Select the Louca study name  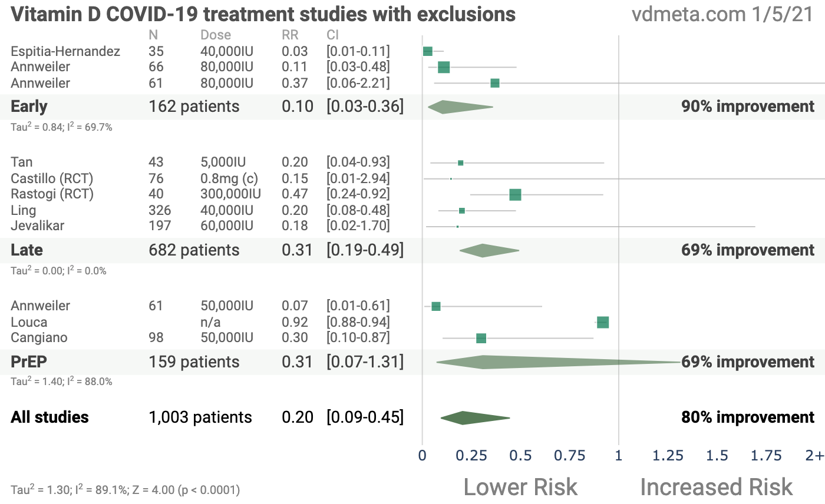pos(29,322)
